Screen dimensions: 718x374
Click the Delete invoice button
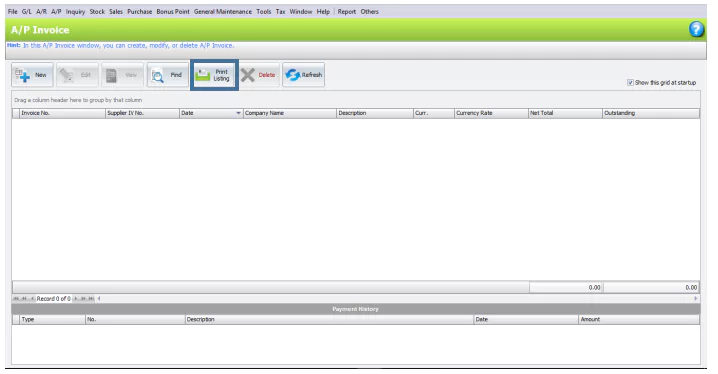click(259, 75)
